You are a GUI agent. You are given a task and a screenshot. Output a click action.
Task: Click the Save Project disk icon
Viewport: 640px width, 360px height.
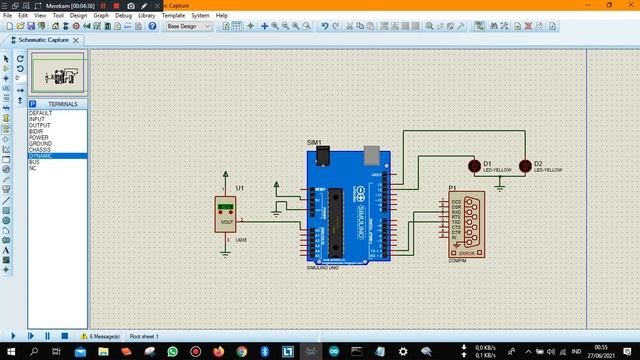[31, 26]
